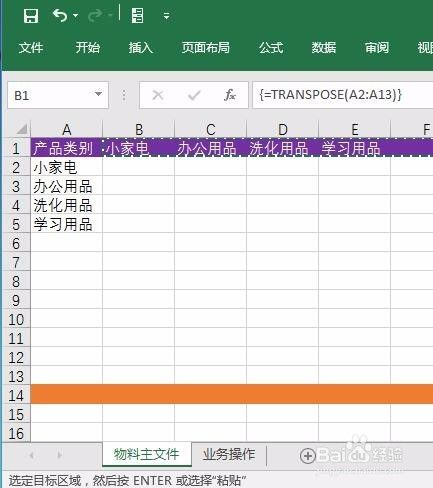Image resolution: width=433 pixels, height=488 pixels.
Task: Click the Insert Function fx icon
Action: [230, 95]
